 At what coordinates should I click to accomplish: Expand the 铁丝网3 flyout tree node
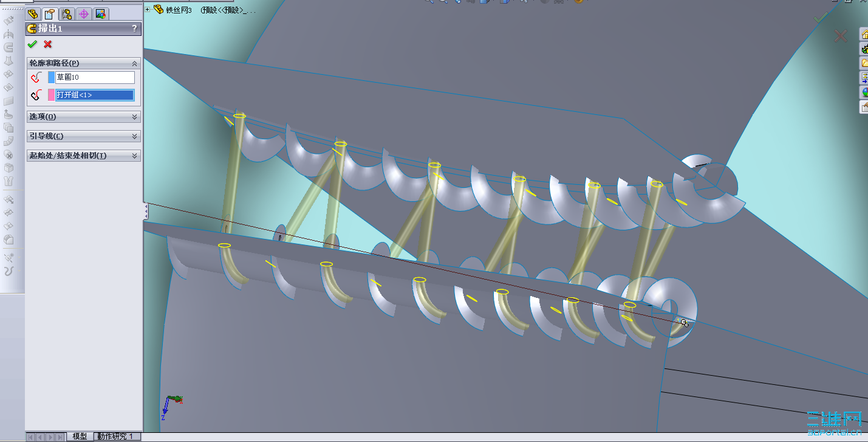[x=148, y=10]
